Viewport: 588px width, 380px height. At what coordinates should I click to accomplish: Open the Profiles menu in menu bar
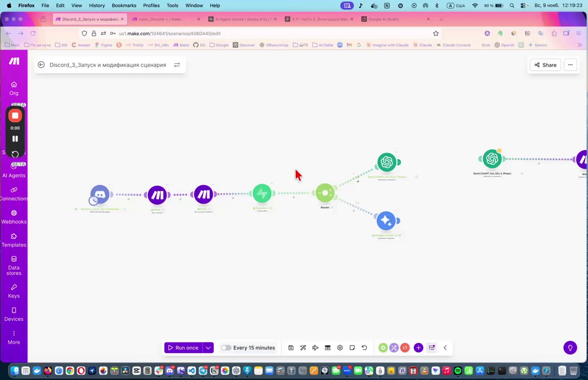click(x=151, y=6)
